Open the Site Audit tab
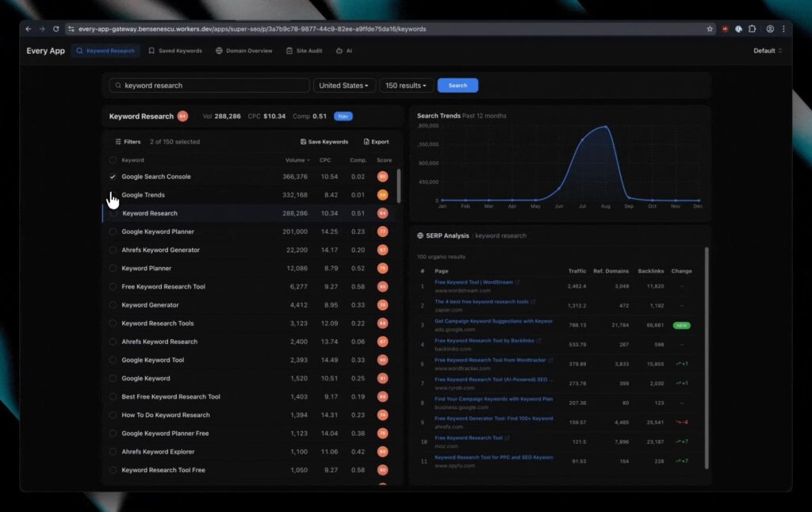The height and width of the screenshot is (512, 812). pos(305,51)
